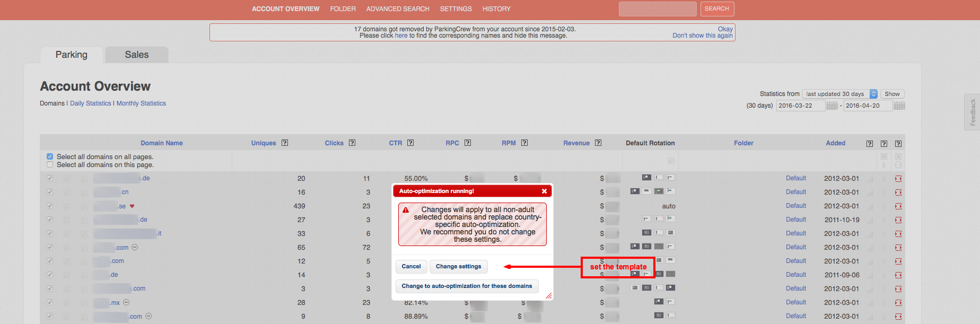Click the red arrows icon in the first domain row
This screenshot has width=980, height=324.
(898, 179)
